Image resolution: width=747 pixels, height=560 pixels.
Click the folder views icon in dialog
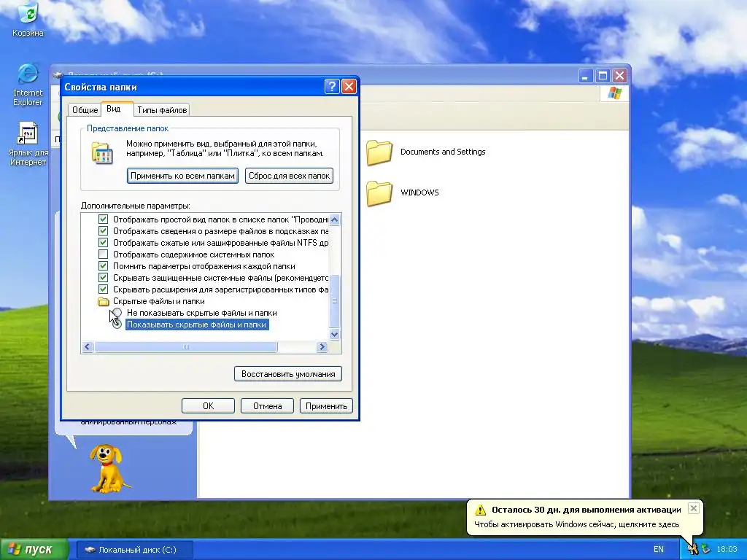click(102, 153)
